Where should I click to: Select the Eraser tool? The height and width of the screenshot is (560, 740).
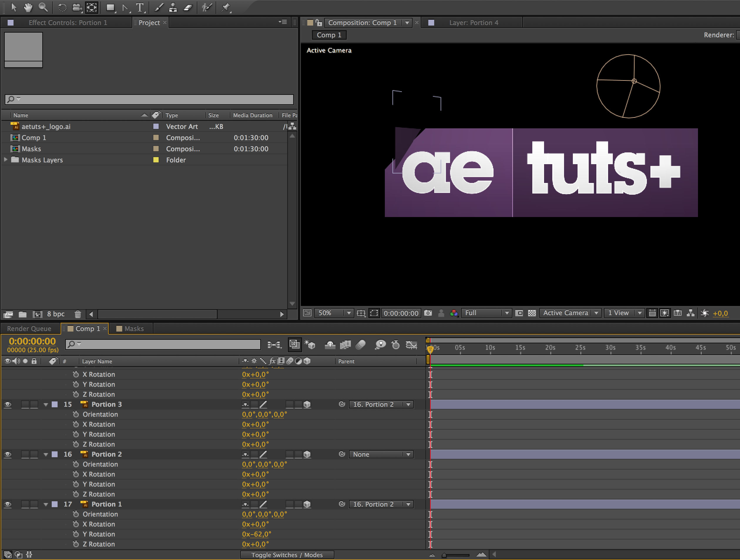tap(188, 7)
